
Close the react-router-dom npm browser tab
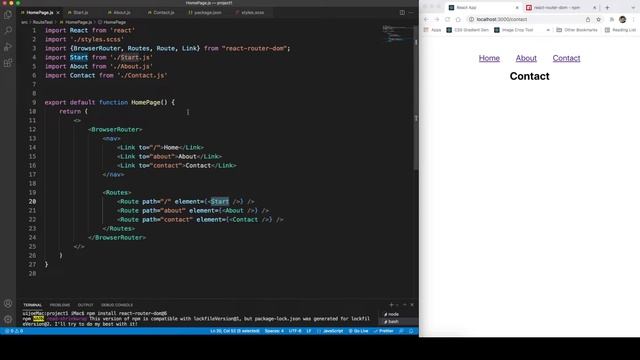coord(594,7)
